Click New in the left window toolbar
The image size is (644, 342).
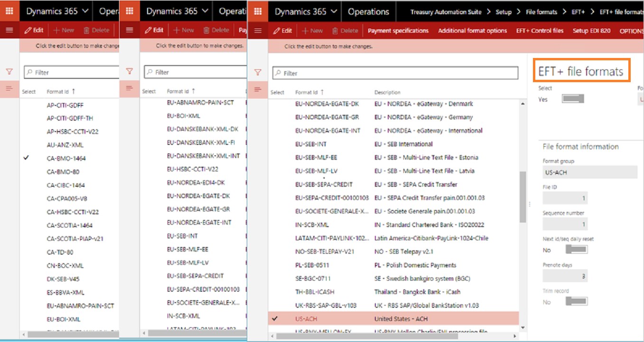pyautogui.click(x=64, y=30)
